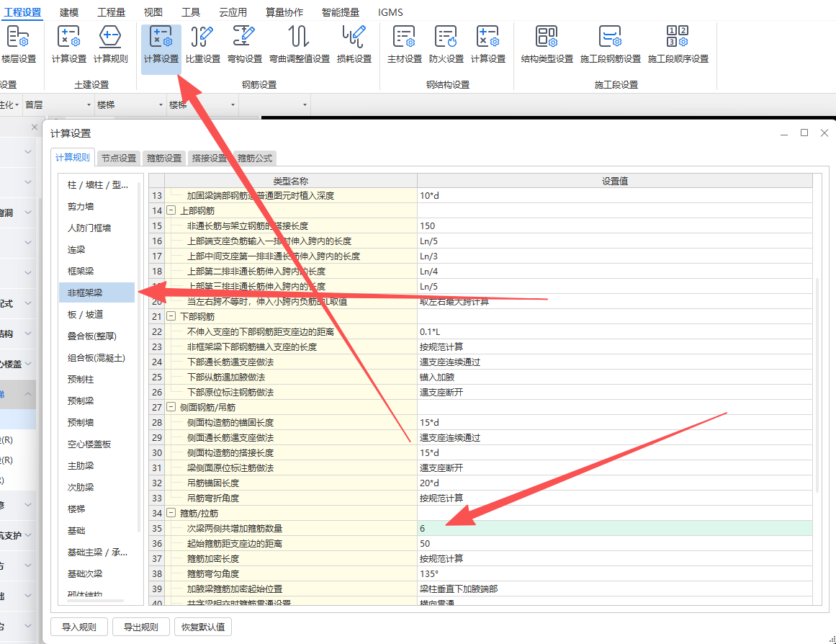This screenshot has width=836, height=644.
Task: Click the settings table vertical scrollbar
Action: tap(817, 384)
